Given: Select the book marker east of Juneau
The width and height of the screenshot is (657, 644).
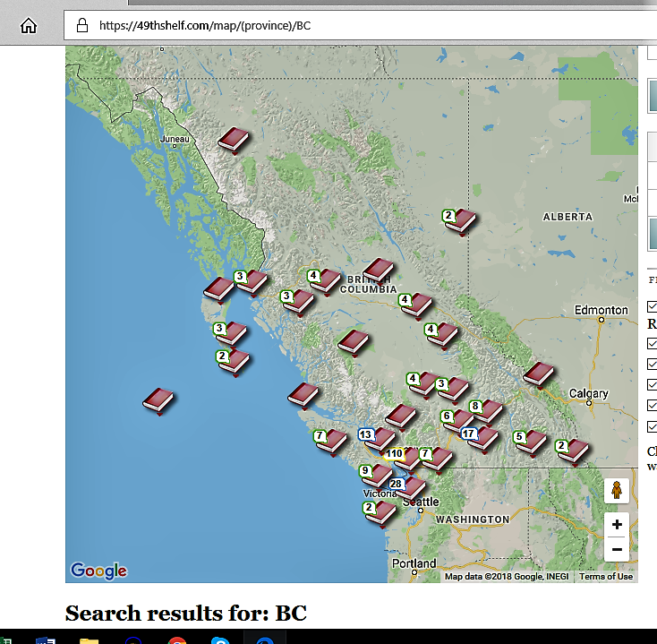Looking at the screenshot, I should click(234, 139).
